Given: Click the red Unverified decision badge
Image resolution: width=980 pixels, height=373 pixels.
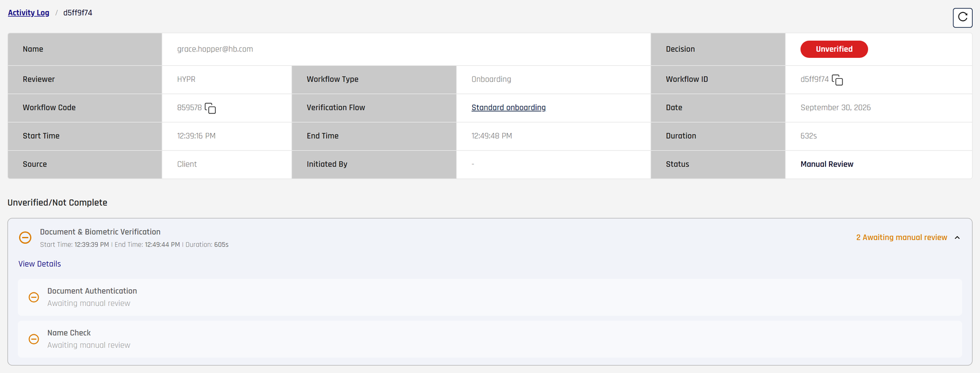Looking at the screenshot, I should (834, 49).
